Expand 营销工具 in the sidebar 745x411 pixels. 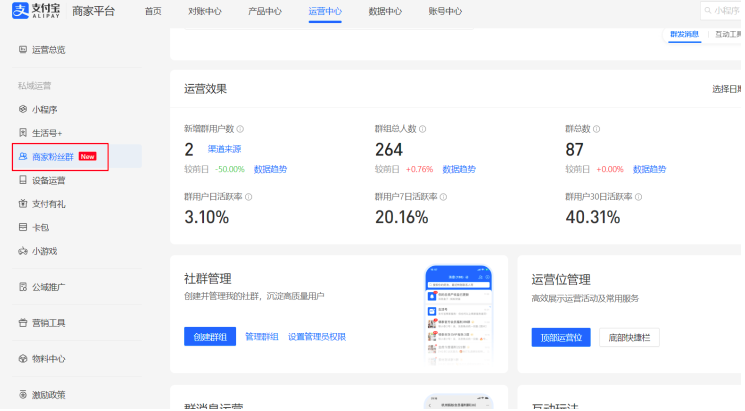[x=48, y=323]
